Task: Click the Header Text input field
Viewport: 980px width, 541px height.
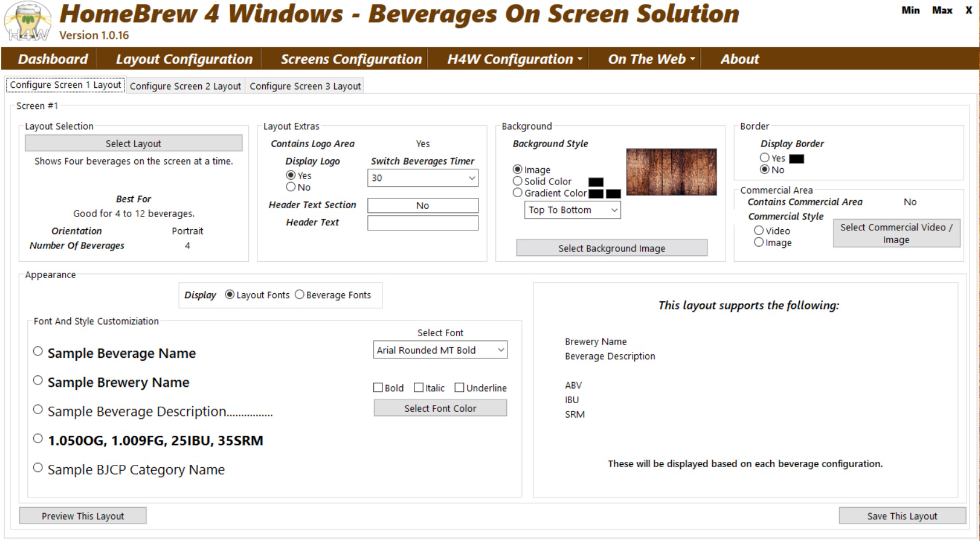Action: (x=423, y=223)
